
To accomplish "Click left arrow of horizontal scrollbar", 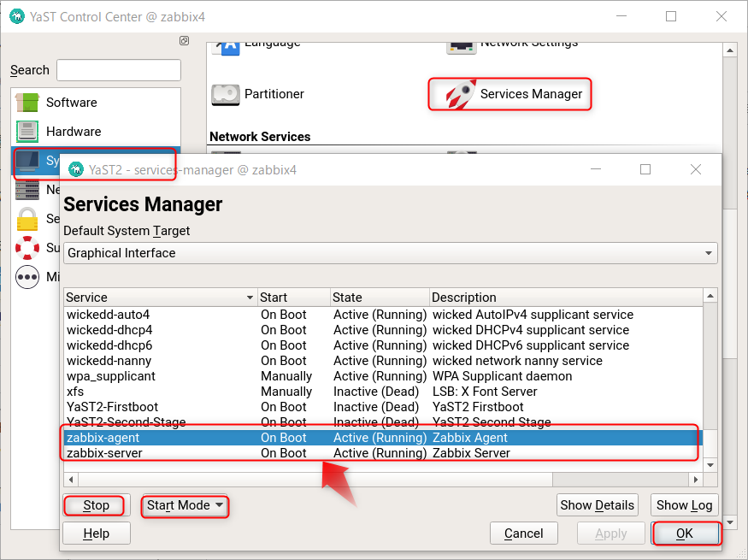I will pyautogui.click(x=71, y=480).
